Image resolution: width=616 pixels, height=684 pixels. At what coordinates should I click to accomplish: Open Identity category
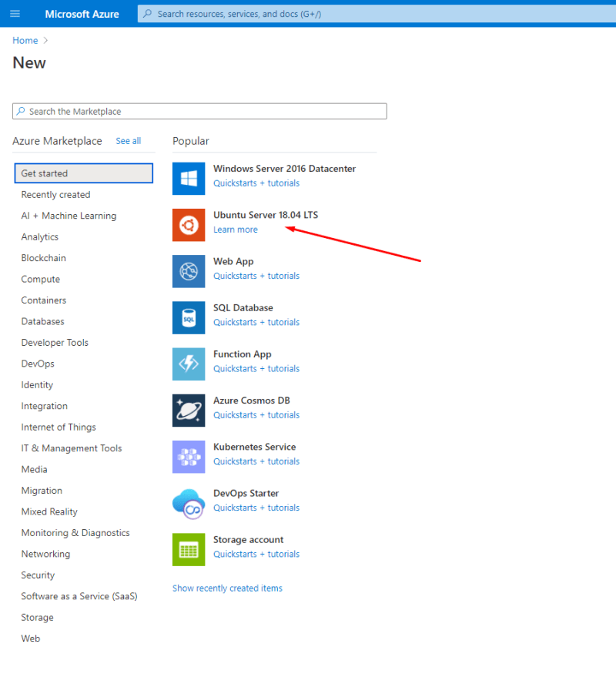(37, 385)
